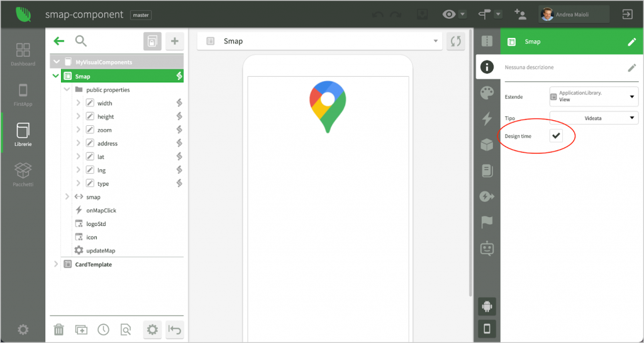The width and height of the screenshot is (644, 343).
Task: Click the Google Maps pin image
Action: click(327, 107)
